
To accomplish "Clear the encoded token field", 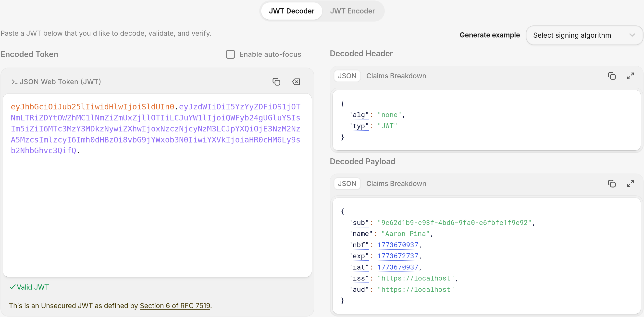I will click(x=296, y=82).
